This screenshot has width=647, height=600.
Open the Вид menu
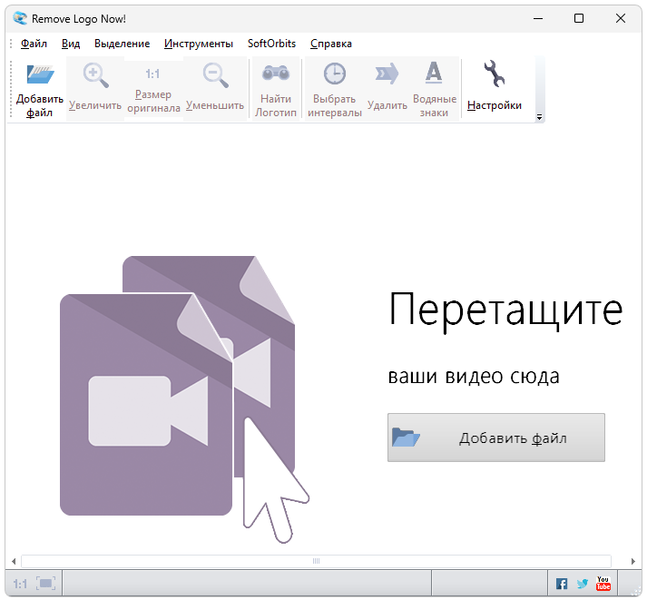(x=71, y=43)
